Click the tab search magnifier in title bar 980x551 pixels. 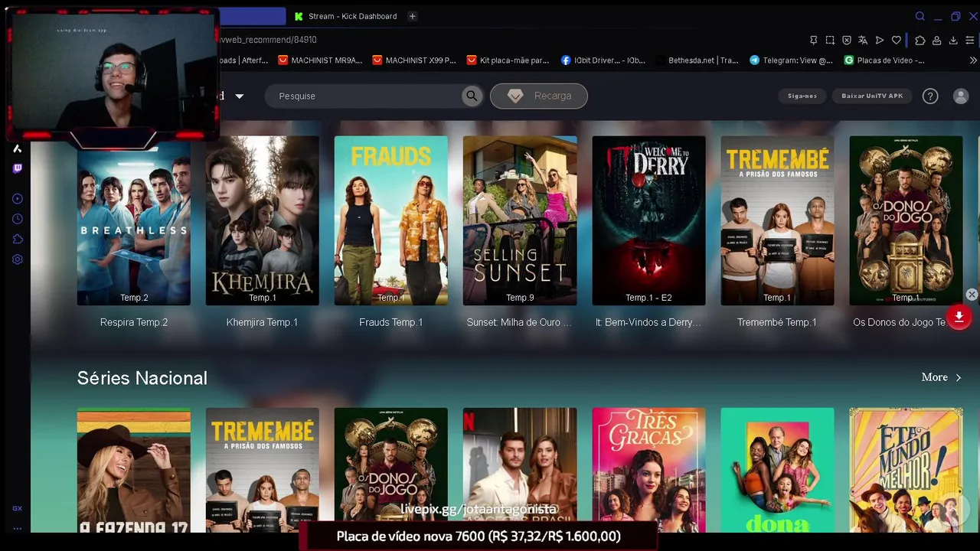(x=920, y=16)
